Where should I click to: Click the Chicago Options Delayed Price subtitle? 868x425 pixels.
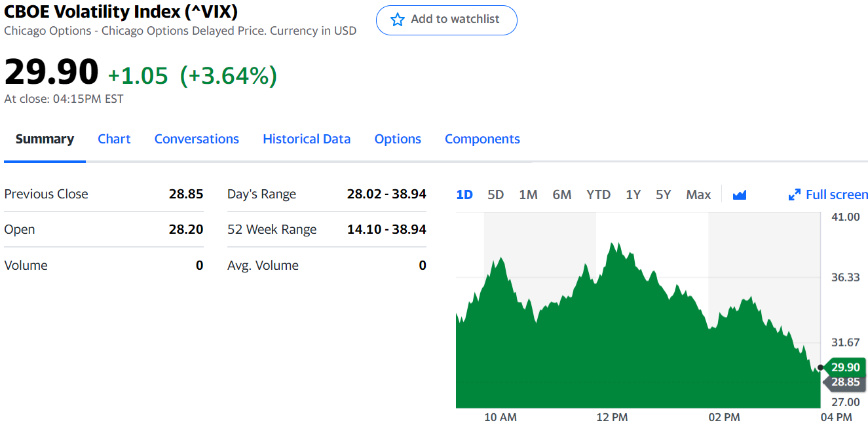(180, 31)
